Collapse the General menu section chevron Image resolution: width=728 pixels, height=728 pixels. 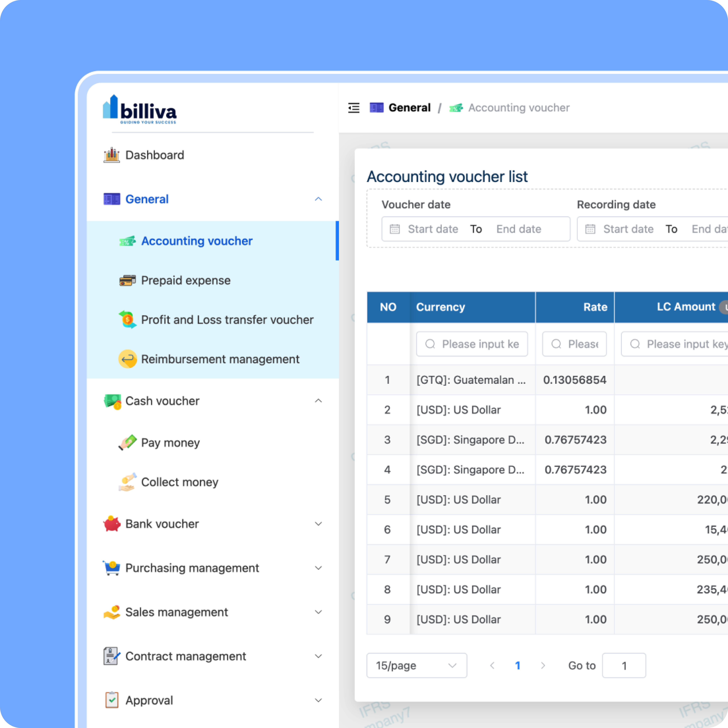coord(318,199)
